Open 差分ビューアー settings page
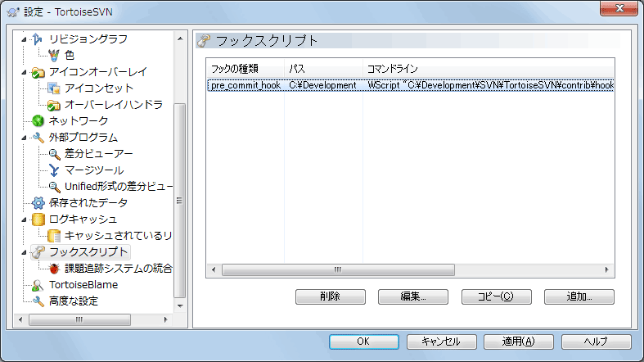 [98, 154]
